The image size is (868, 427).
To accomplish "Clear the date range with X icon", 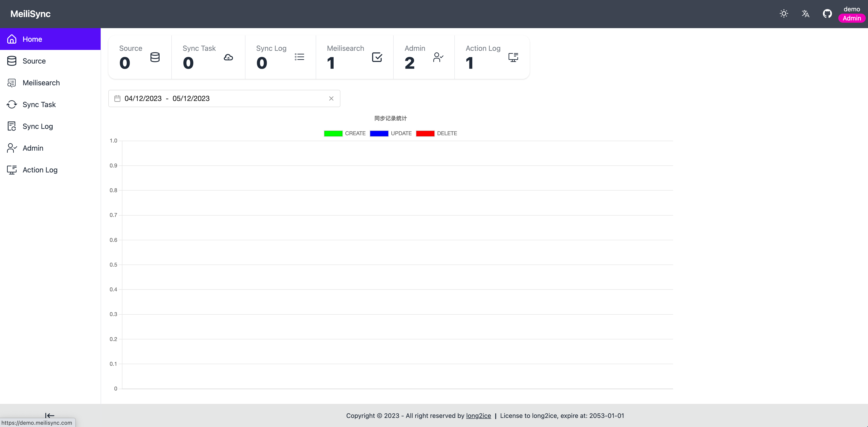I will [331, 98].
